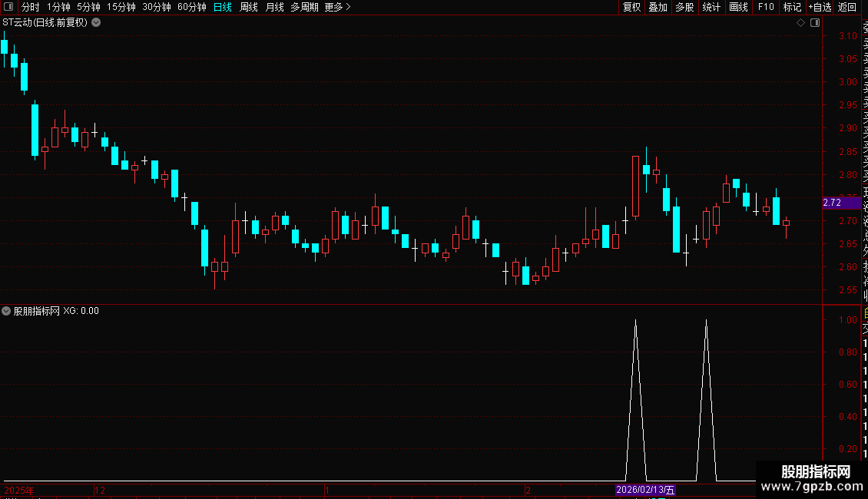Click the 统计 statistics button
The width and height of the screenshot is (868, 499).
[x=711, y=7]
